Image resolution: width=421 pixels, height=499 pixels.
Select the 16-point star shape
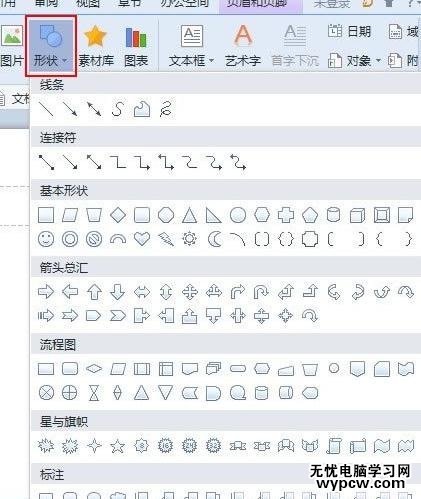166,446
